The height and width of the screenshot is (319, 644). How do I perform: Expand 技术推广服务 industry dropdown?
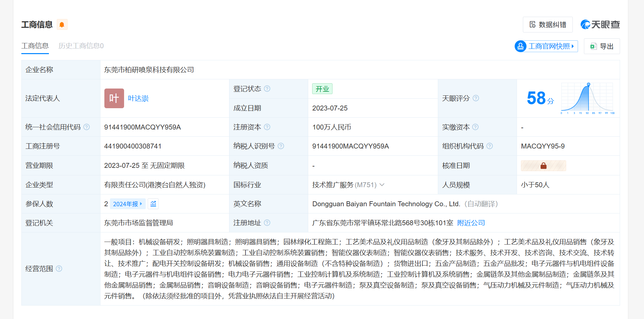pos(382,185)
